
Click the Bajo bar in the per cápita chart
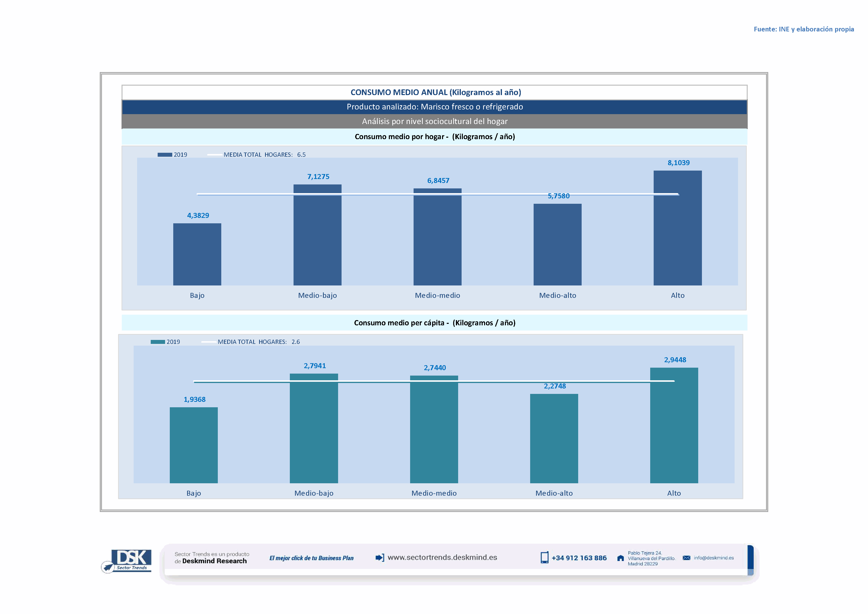(x=194, y=445)
